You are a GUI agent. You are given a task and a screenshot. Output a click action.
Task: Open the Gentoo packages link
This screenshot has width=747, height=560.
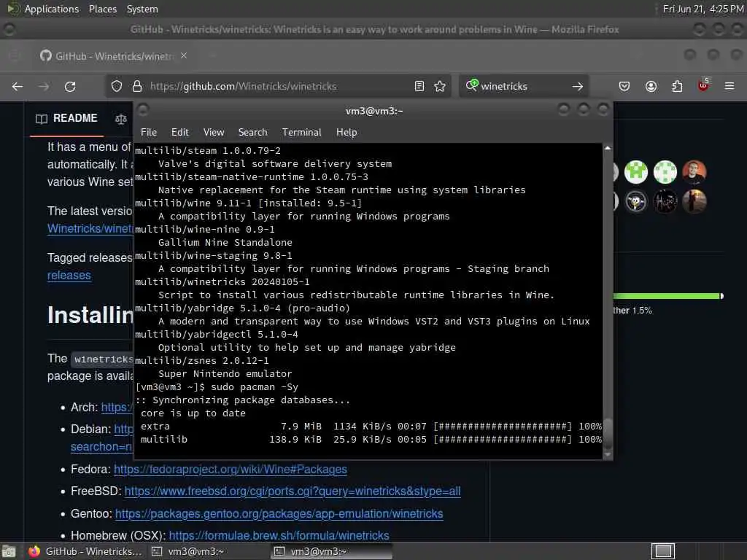pos(279,514)
